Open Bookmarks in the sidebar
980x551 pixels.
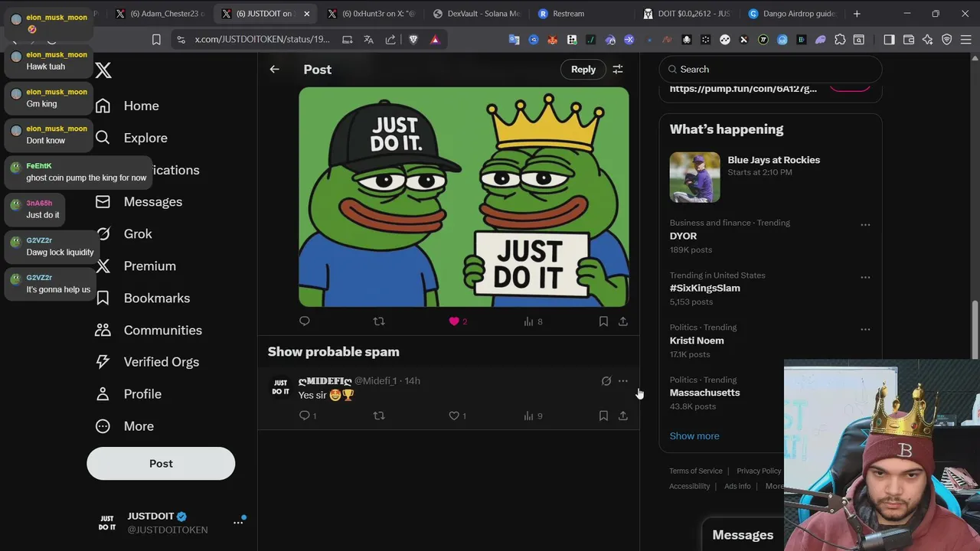(142, 298)
